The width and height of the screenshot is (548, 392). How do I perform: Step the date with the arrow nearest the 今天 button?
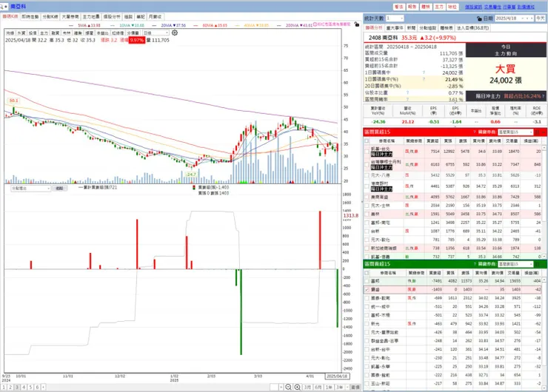coord(532,18)
